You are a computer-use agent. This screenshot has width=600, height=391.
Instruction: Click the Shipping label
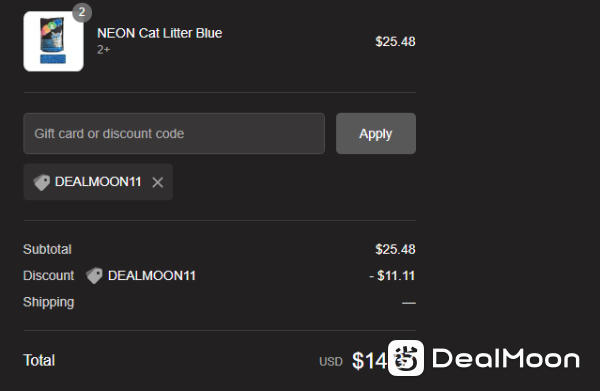click(x=49, y=302)
